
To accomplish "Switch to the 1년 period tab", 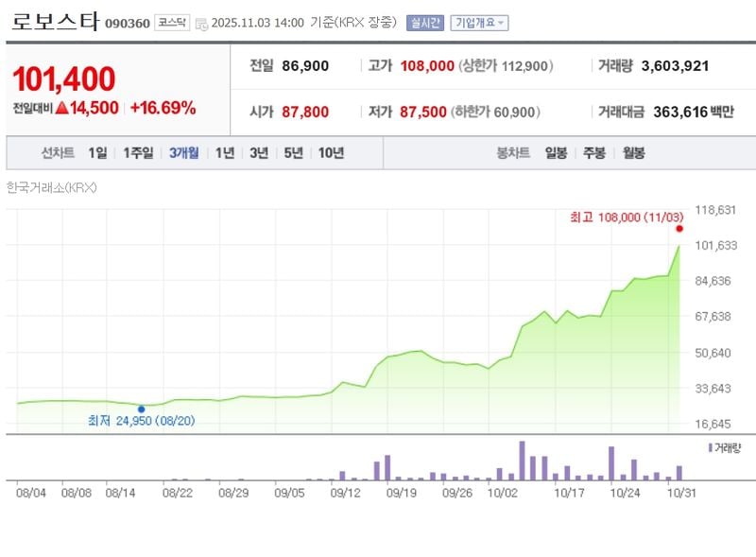I will (224, 151).
